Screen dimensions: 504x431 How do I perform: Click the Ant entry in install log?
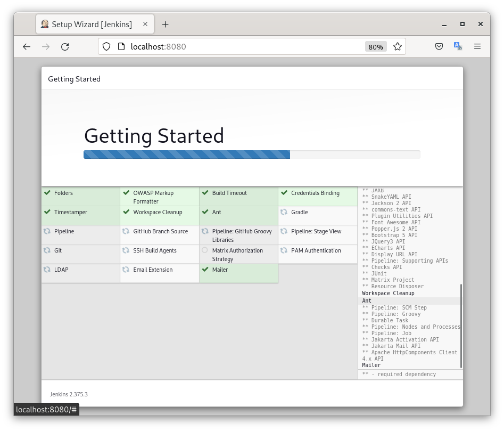(367, 301)
